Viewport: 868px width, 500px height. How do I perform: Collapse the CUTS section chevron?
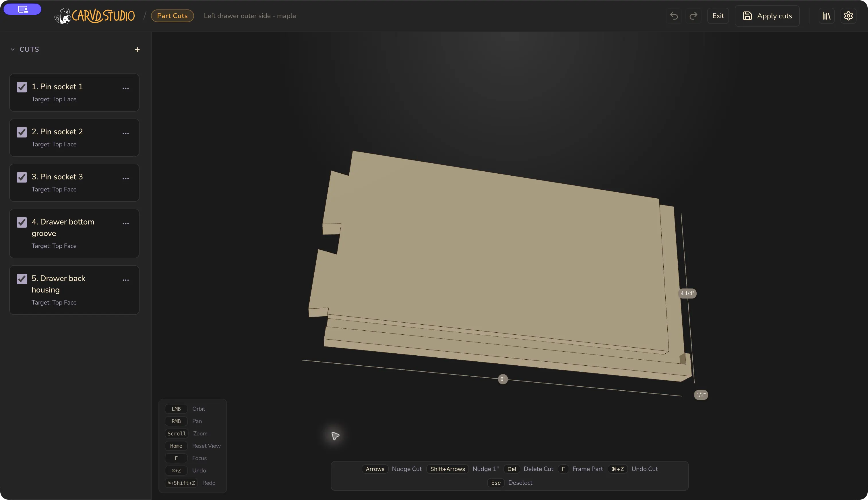(x=13, y=49)
